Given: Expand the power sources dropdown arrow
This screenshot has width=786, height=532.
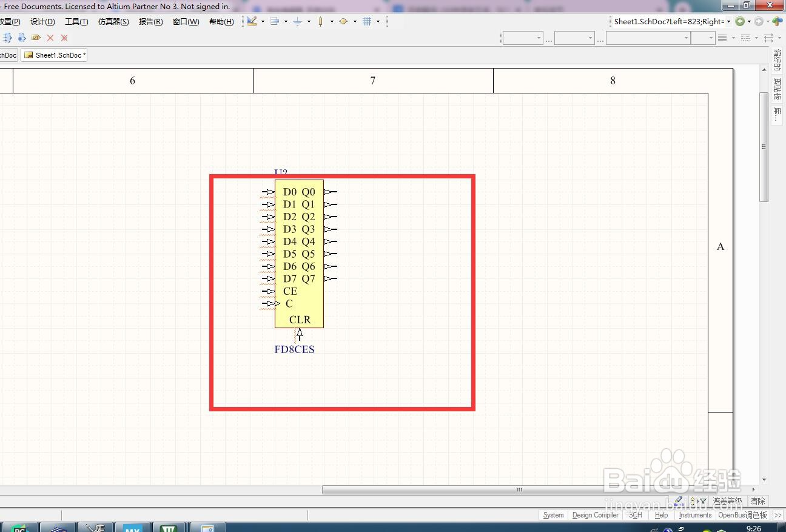Looking at the screenshot, I should pyautogui.click(x=309, y=22).
